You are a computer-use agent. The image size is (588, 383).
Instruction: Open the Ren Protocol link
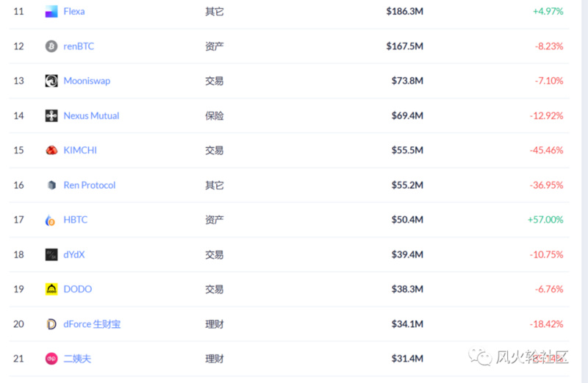pyautogui.click(x=90, y=185)
